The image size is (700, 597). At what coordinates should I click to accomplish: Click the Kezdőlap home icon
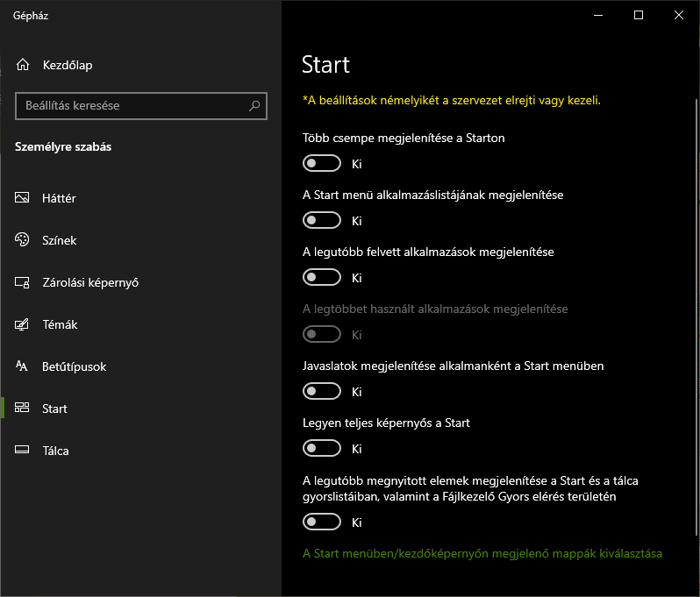coord(23,65)
